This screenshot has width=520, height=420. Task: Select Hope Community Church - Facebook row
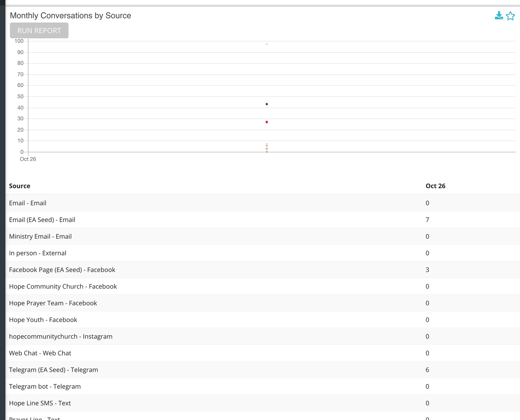[263, 287]
